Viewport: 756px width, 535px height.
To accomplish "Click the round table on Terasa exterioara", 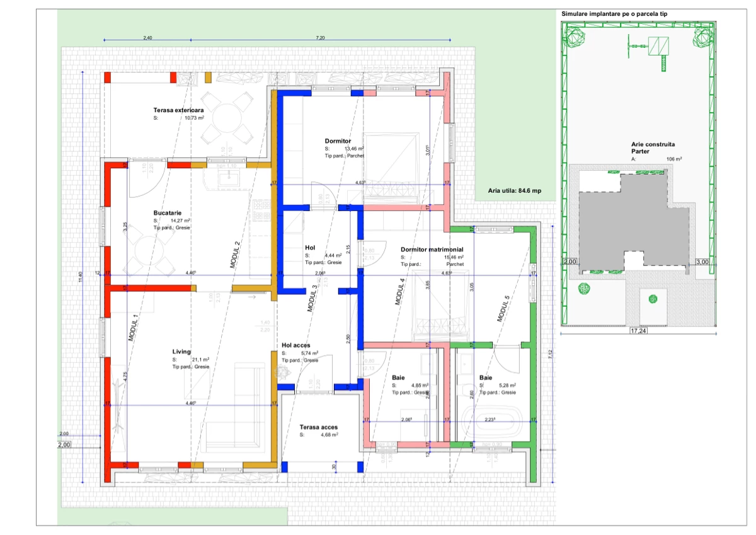I will tap(225, 117).
